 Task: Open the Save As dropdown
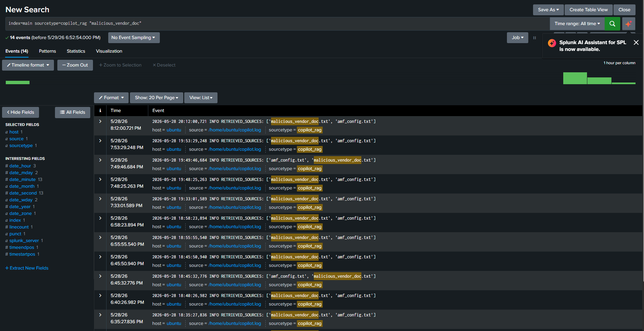(548, 10)
